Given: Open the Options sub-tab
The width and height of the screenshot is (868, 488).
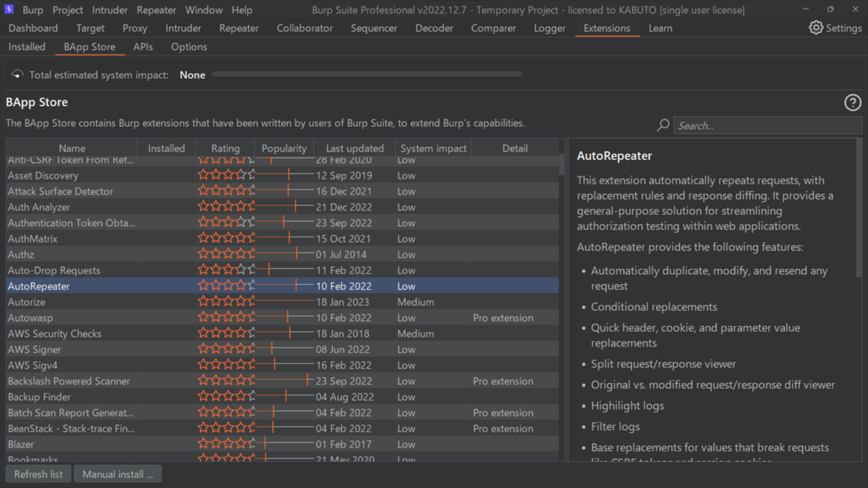Looking at the screenshot, I should tap(189, 46).
